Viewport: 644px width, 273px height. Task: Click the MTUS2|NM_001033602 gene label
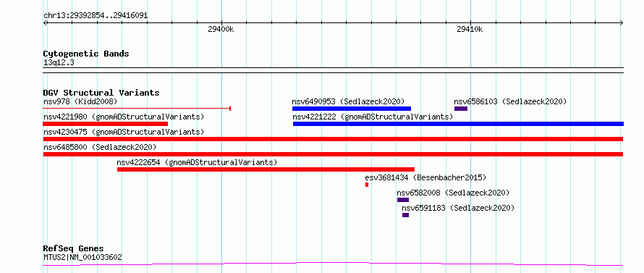coord(82,257)
